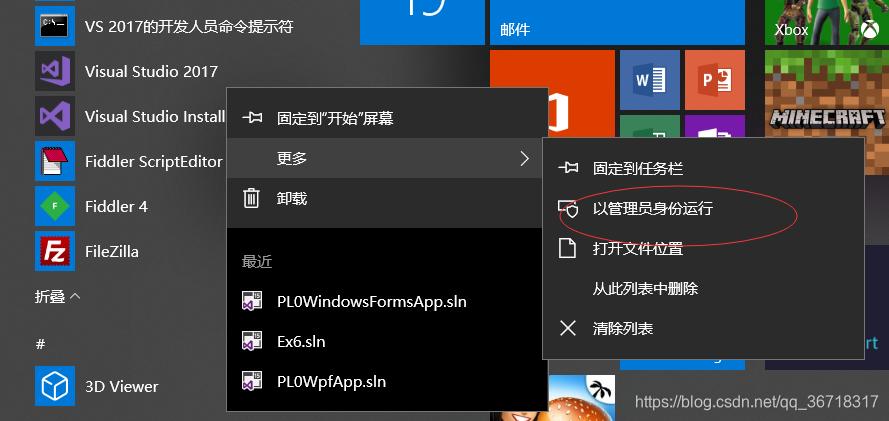Screen dimensions: 889x421
Task: Open the Minecraft tile
Action: pyautogui.click(x=827, y=93)
